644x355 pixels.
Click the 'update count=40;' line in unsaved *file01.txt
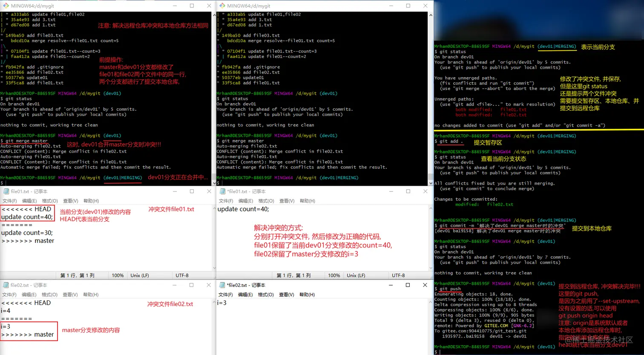(243, 209)
